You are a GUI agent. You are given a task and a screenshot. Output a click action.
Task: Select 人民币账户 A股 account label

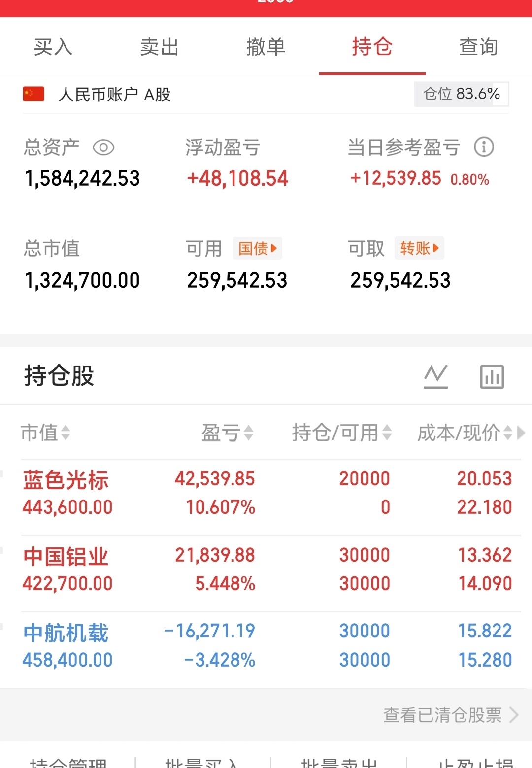[115, 94]
